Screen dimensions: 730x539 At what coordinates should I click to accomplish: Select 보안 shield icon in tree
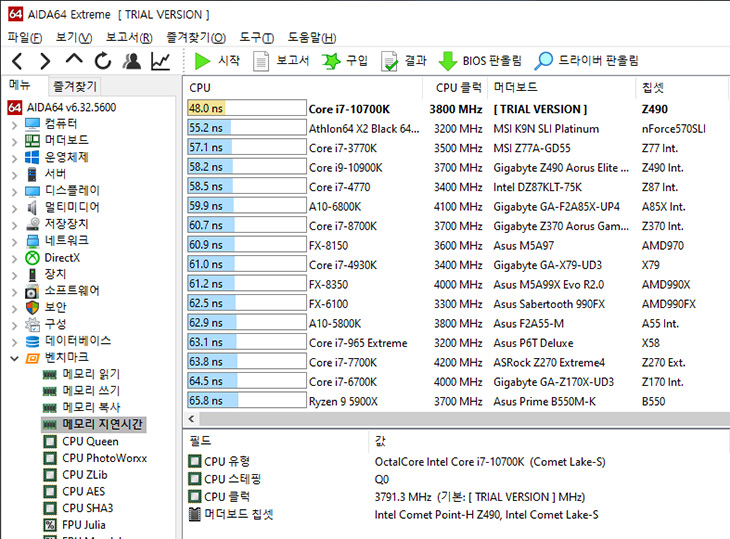[x=32, y=308]
